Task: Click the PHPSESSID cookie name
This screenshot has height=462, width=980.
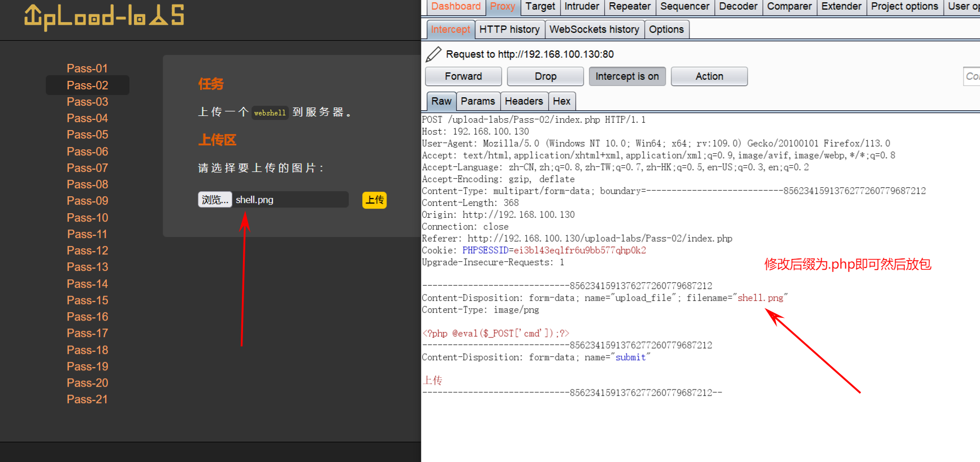Action: (x=485, y=251)
